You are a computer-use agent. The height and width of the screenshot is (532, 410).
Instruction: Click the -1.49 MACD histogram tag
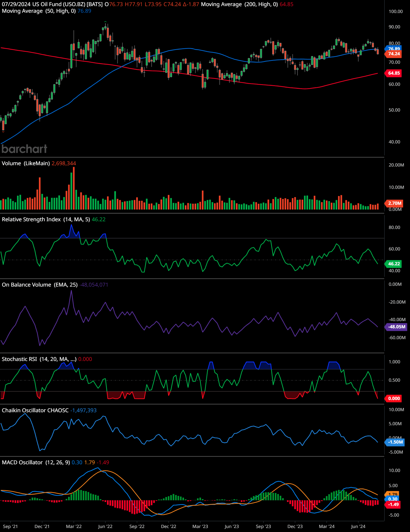pos(393,505)
